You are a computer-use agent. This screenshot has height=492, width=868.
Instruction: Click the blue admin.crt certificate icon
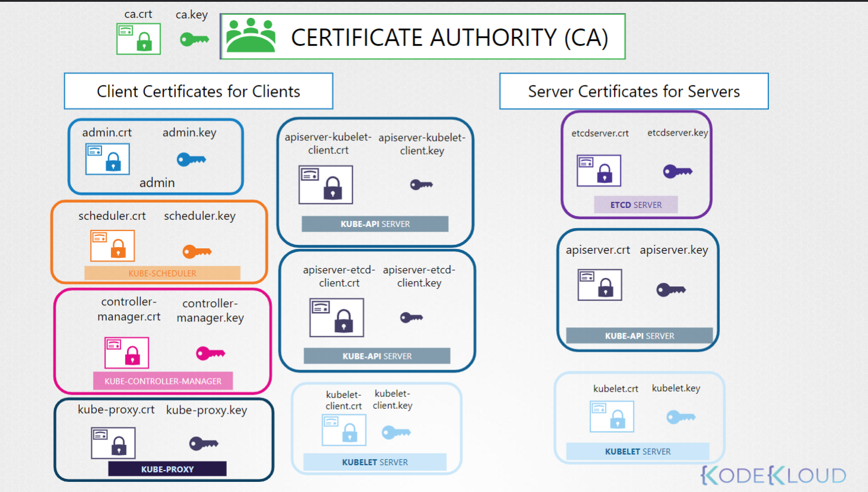click(107, 159)
